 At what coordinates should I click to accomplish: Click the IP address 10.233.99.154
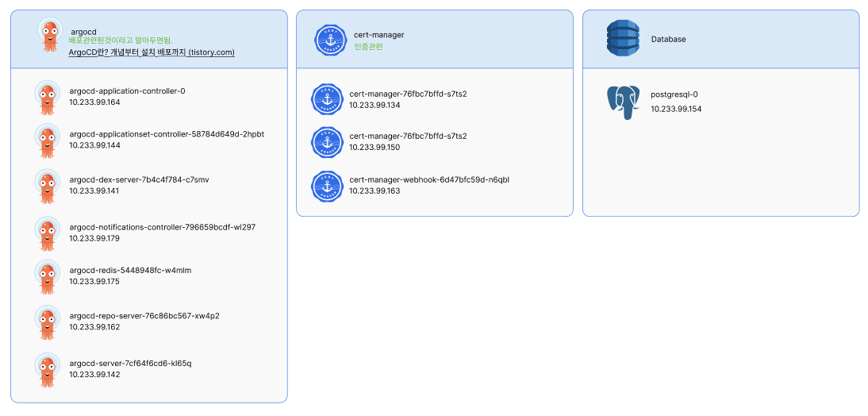click(677, 109)
